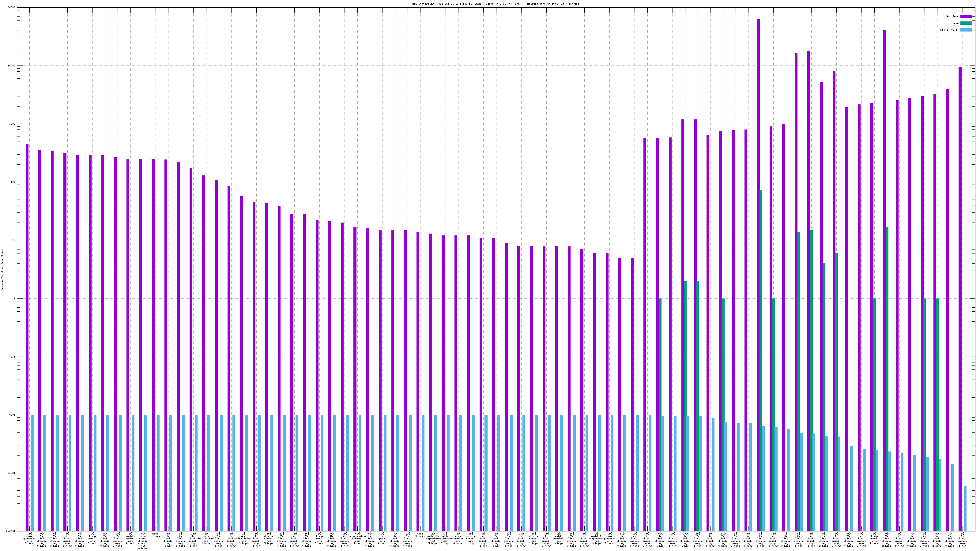Click the 12.apews.org axis label

(382, 539)
